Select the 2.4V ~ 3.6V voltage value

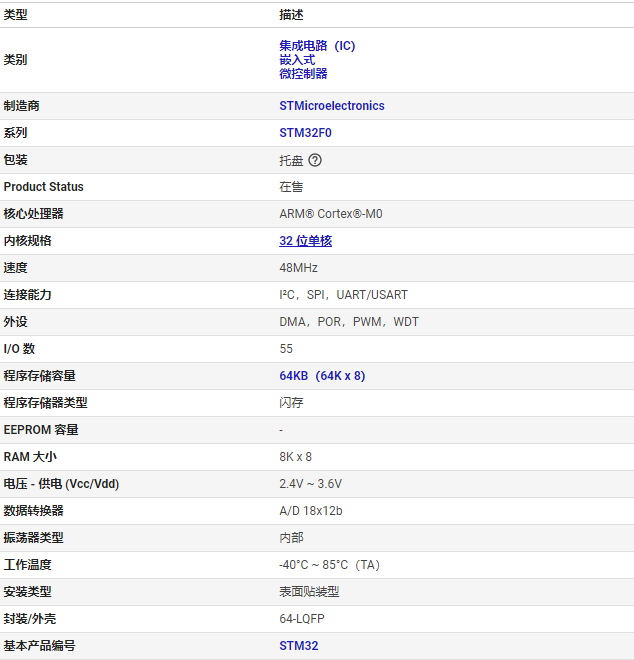coord(311,484)
